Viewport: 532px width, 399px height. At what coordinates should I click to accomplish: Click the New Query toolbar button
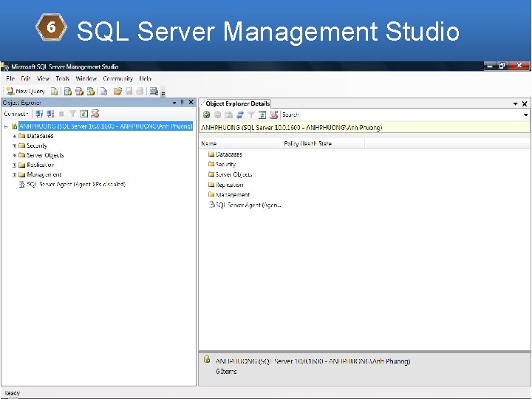(26, 91)
